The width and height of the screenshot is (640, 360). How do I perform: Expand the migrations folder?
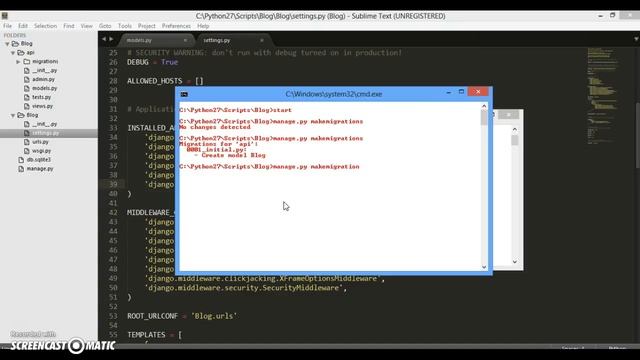18,62
